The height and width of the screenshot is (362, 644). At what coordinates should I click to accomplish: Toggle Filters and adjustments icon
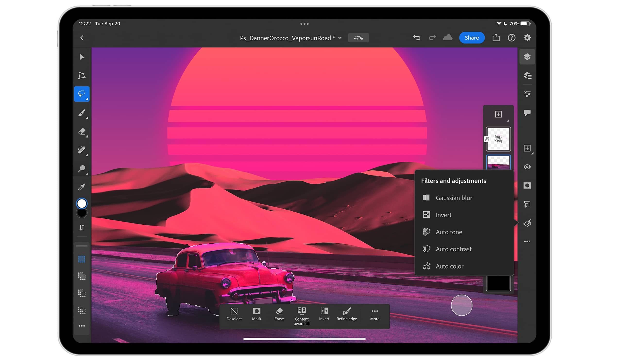click(x=527, y=223)
